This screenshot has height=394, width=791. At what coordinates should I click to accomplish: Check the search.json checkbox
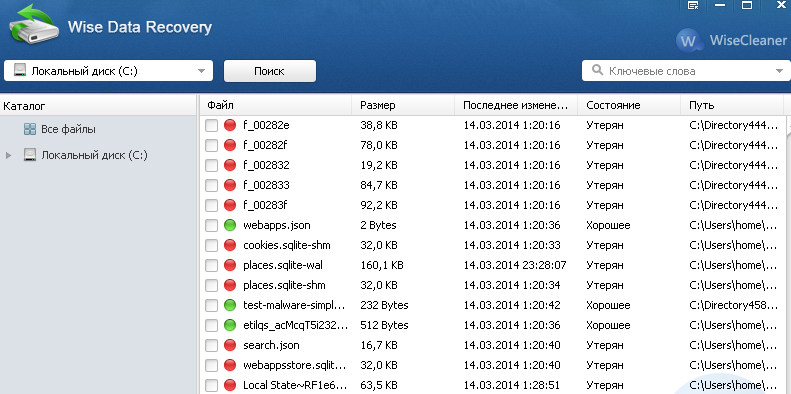click(211, 345)
